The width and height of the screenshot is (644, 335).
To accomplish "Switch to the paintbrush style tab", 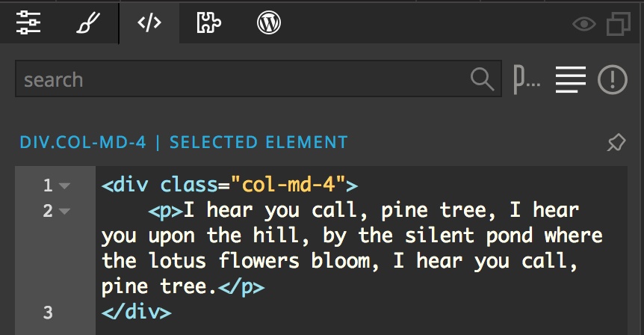I will pyautogui.click(x=88, y=22).
